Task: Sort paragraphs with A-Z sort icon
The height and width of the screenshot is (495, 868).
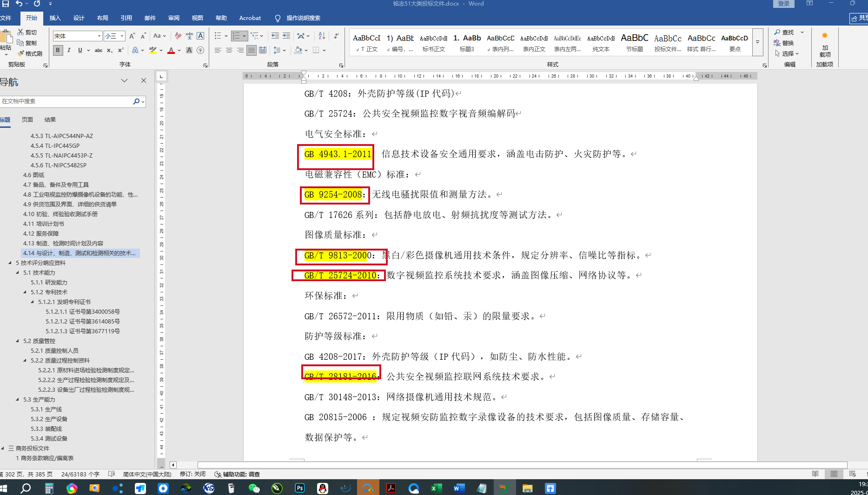Action: click(322, 36)
